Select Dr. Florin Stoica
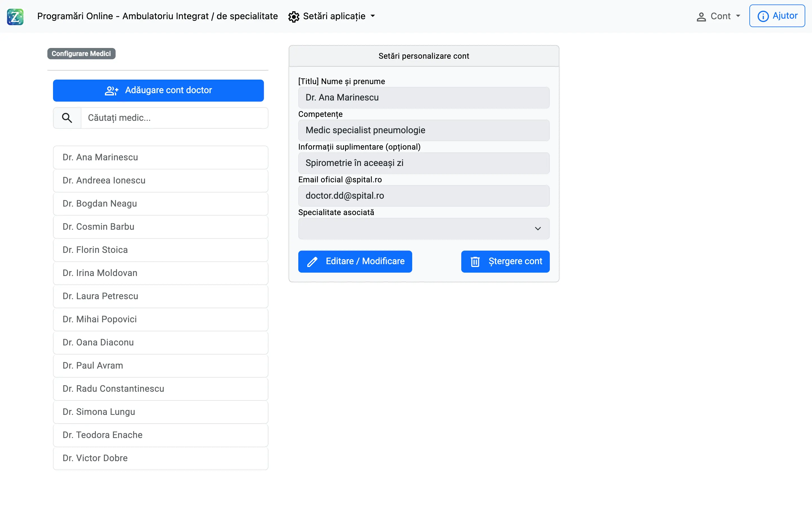 (x=161, y=250)
